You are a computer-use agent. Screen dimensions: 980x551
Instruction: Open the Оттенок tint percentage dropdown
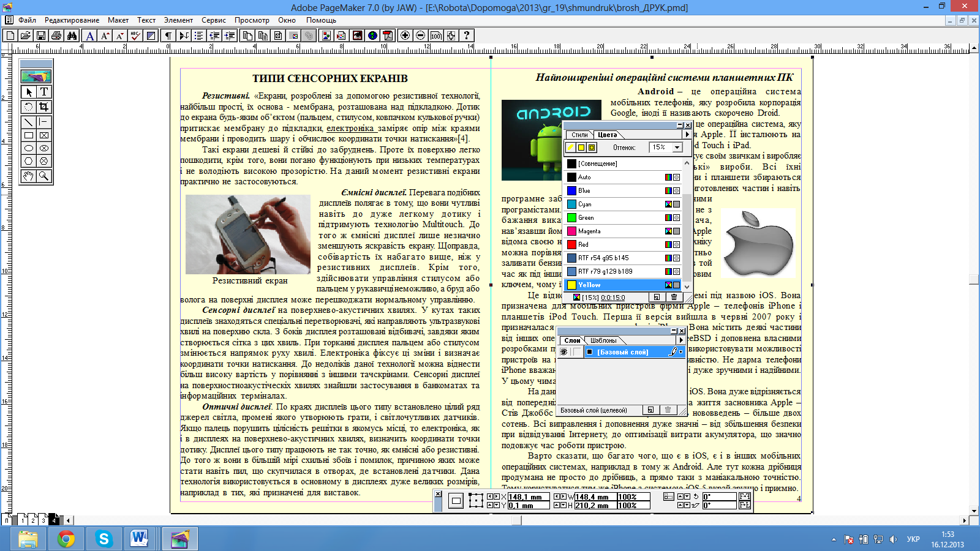pyautogui.click(x=677, y=148)
